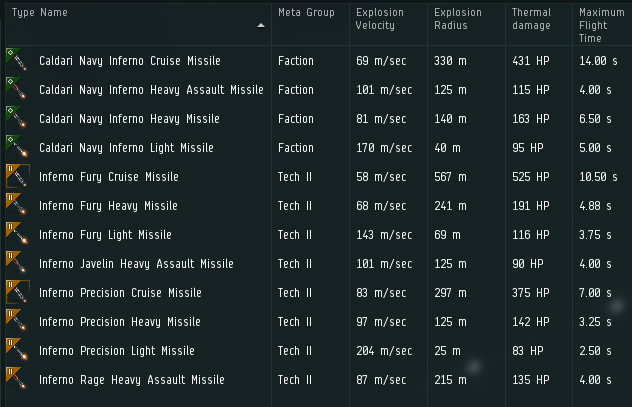Select the Inferno Javelin Heavy Assault Missile icon
This screenshot has width=632, height=407.
(x=17, y=264)
